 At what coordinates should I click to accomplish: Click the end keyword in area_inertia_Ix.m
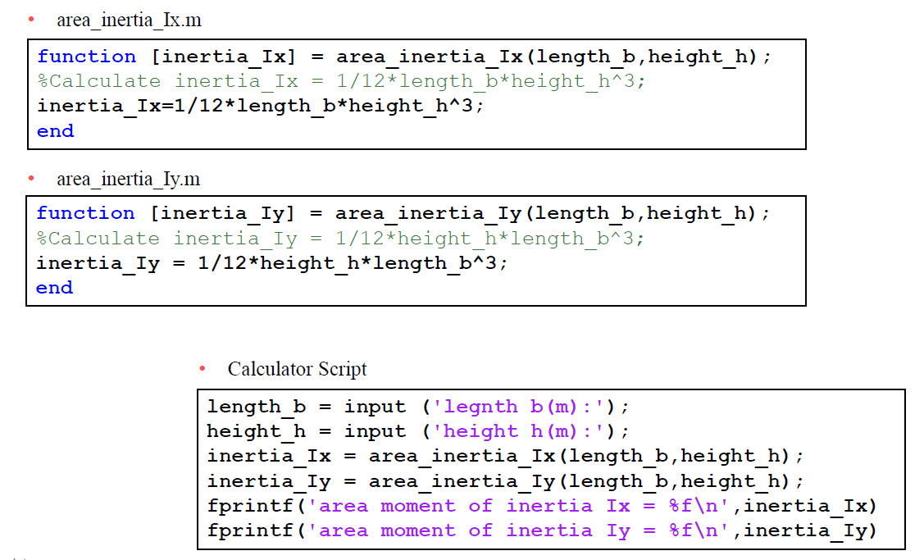coord(54,130)
